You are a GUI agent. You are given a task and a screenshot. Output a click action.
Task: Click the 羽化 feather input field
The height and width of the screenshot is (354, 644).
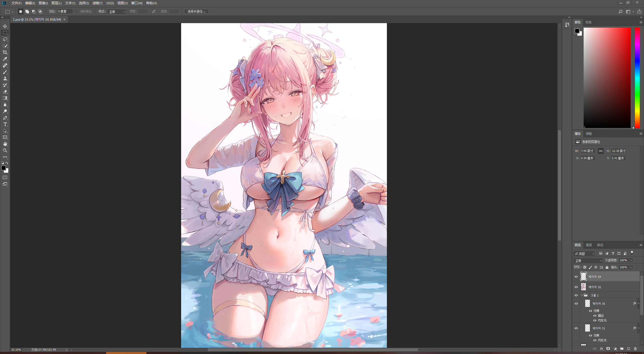(x=65, y=11)
